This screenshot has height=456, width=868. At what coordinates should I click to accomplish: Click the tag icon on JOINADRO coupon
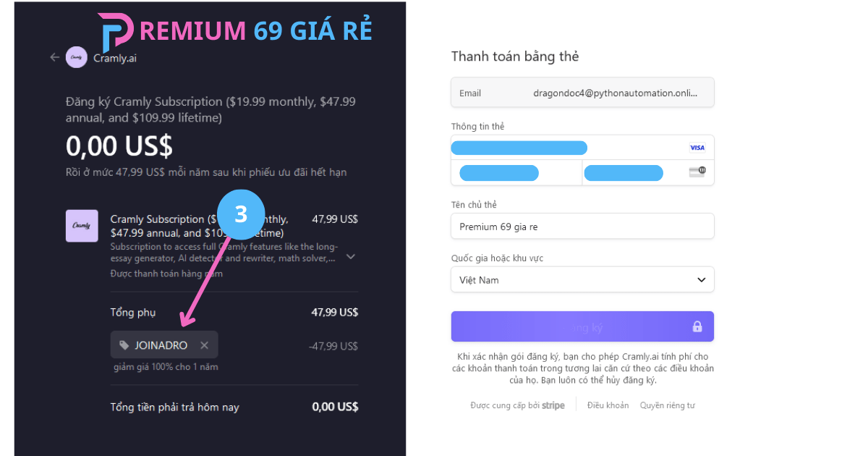pos(124,345)
